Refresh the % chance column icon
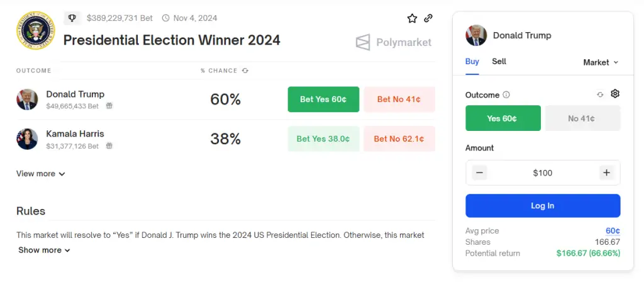 [x=245, y=70]
